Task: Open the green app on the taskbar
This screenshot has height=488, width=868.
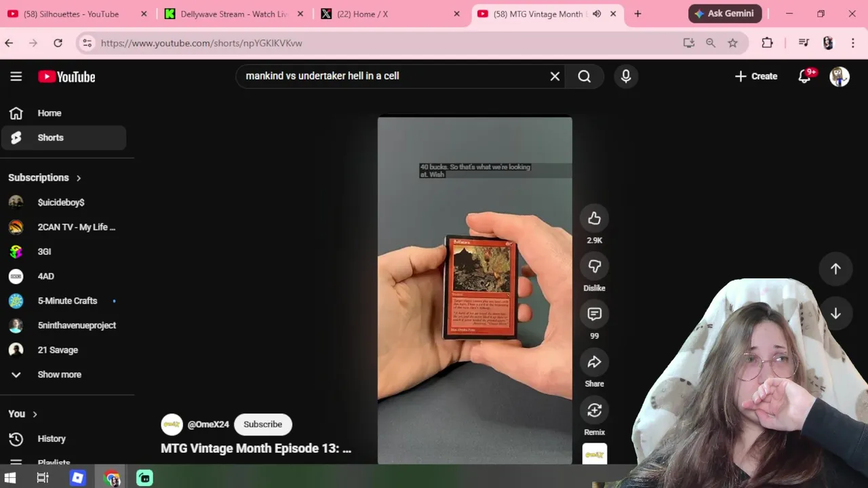Action: click(x=144, y=478)
